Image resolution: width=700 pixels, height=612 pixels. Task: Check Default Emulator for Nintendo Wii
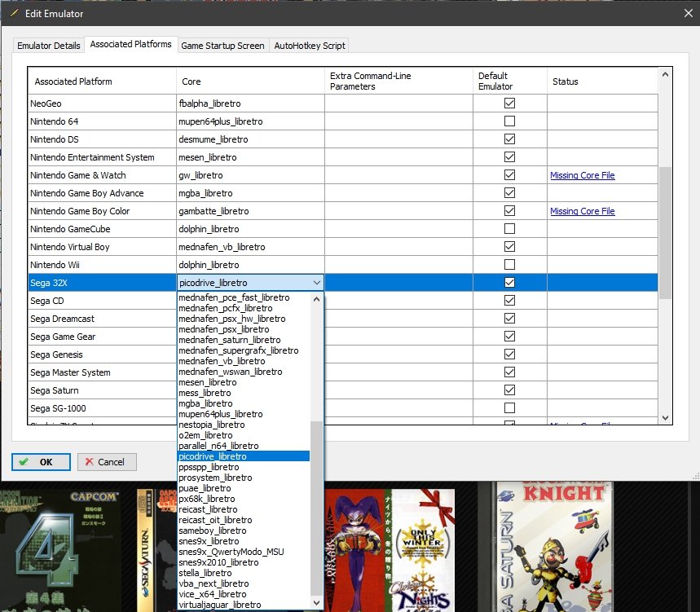tap(509, 264)
